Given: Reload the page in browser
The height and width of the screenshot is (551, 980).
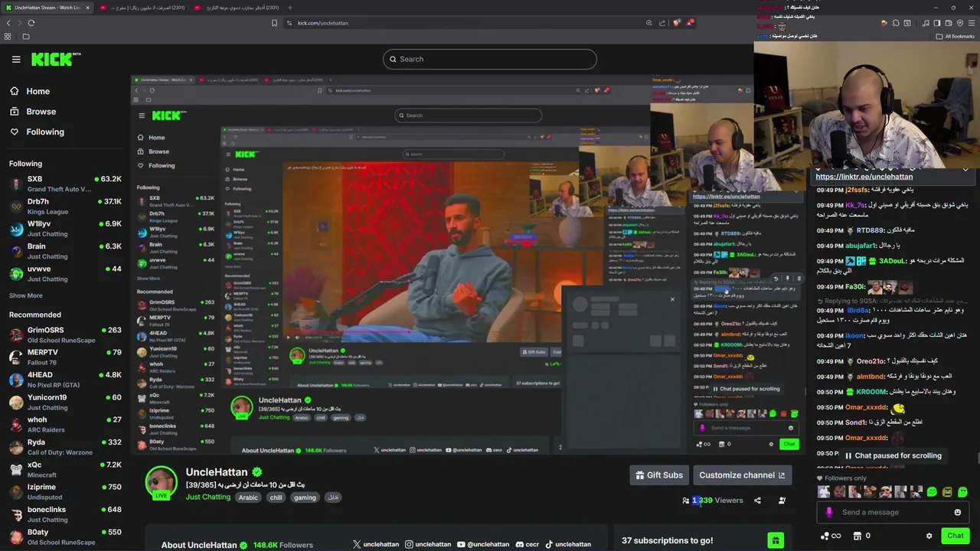Looking at the screenshot, I should 31,23.
